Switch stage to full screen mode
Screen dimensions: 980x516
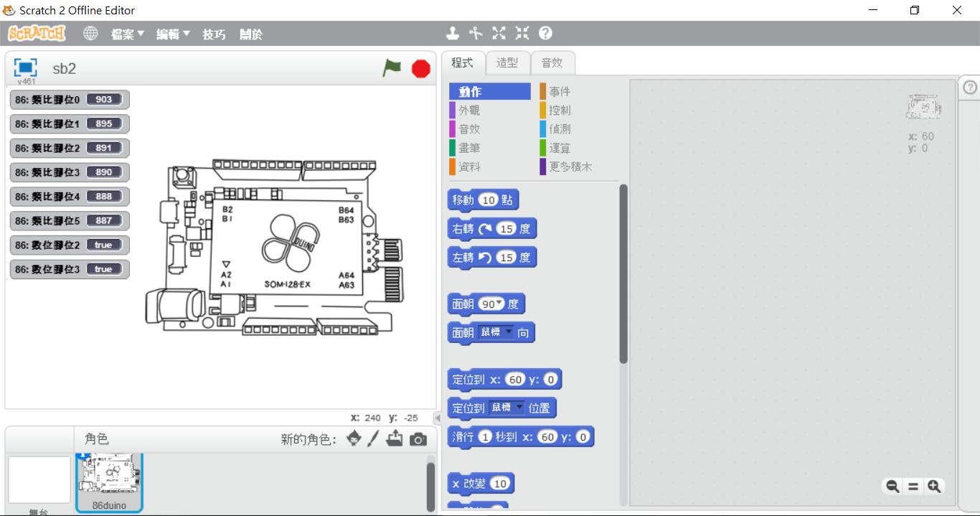[x=26, y=67]
